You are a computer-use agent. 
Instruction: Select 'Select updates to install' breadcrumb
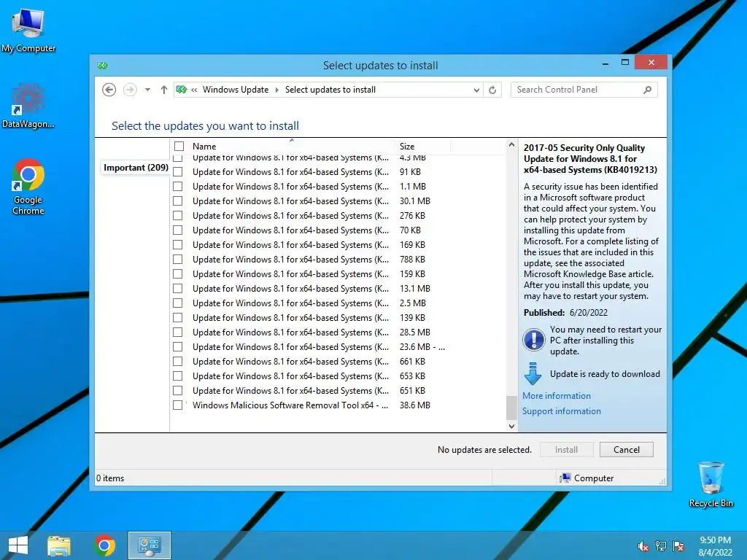pos(330,90)
